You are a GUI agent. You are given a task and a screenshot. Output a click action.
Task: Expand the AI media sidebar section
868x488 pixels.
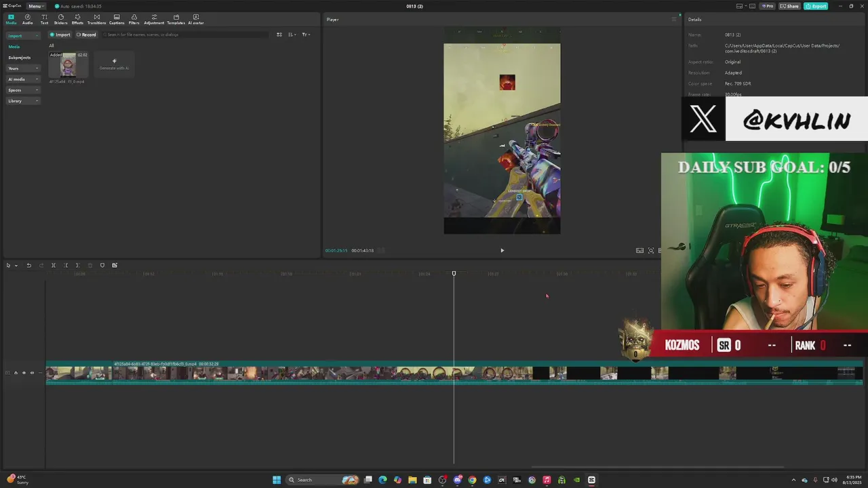pyautogui.click(x=23, y=79)
